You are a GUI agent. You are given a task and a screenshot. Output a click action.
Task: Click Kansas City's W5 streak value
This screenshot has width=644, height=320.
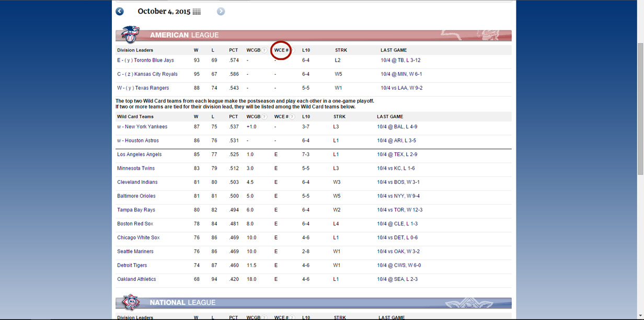pyautogui.click(x=339, y=74)
